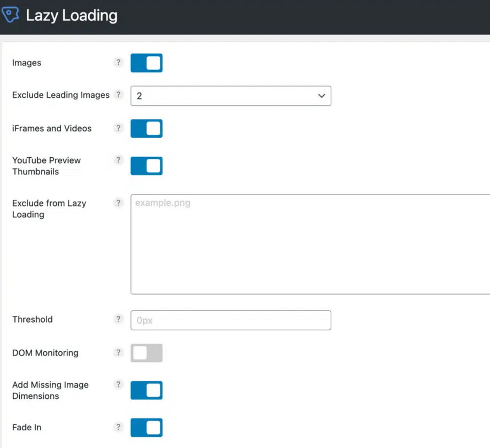
Task: Click the help icon beside Add Missing Image Dimensions
Action: click(x=118, y=384)
